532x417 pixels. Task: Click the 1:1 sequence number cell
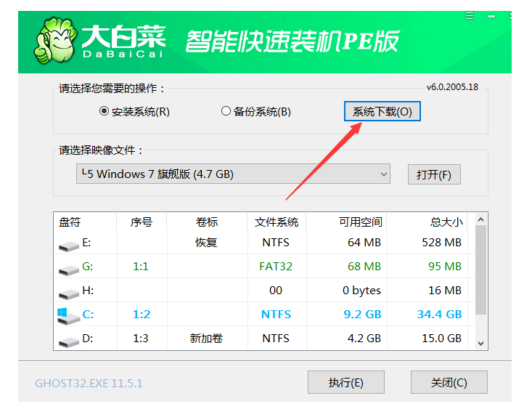[141, 267]
